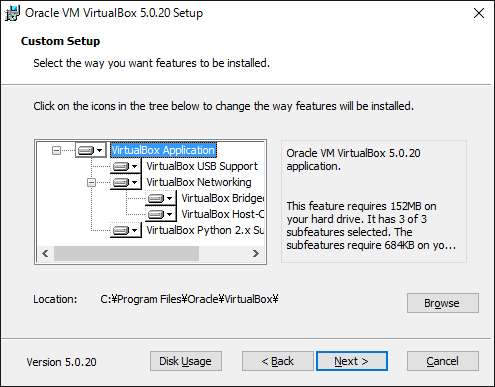
Task: Open the USB Support install-option dropdown arrow
Action: tap(134, 166)
